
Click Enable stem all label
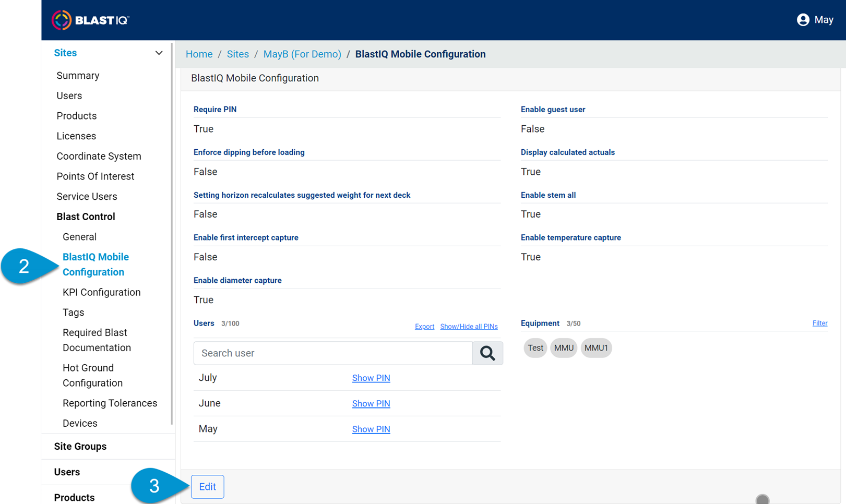[548, 195]
